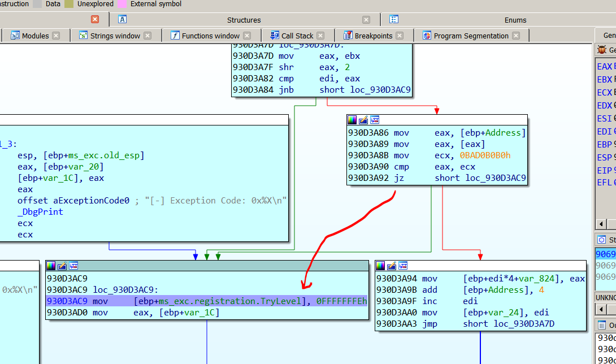Set node color for block loc_930D3AC9

click(x=51, y=266)
